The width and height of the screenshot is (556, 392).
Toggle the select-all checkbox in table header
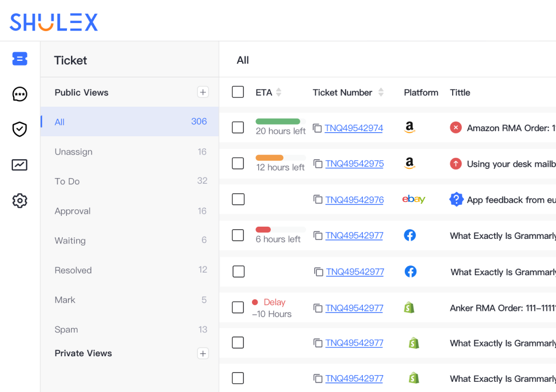tap(238, 92)
